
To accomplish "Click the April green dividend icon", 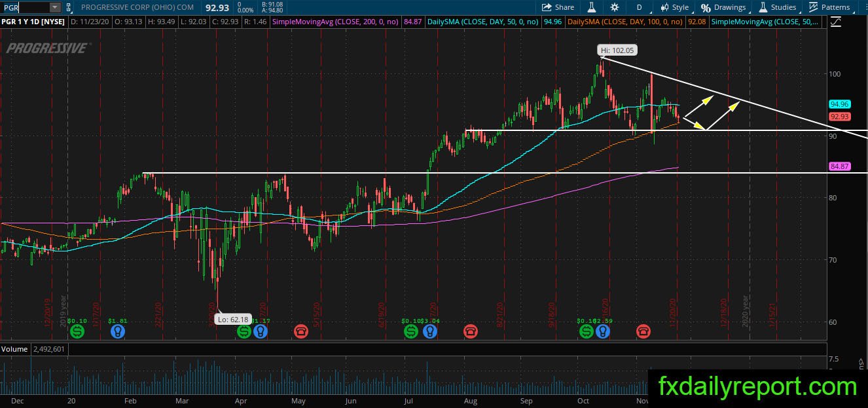I will [x=244, y=331].
